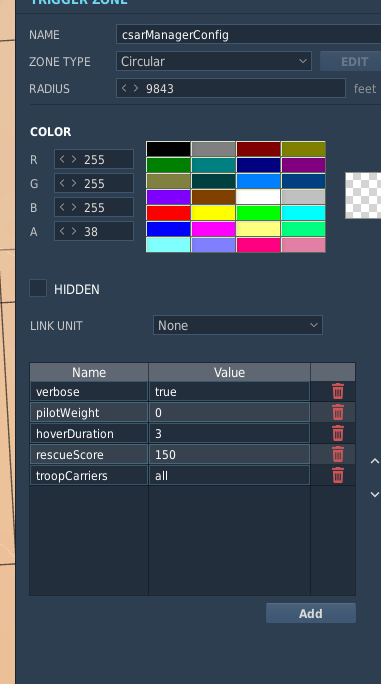Pick the yellow color swatch
This screenshot has height=684, width=381.
point(213,213)
